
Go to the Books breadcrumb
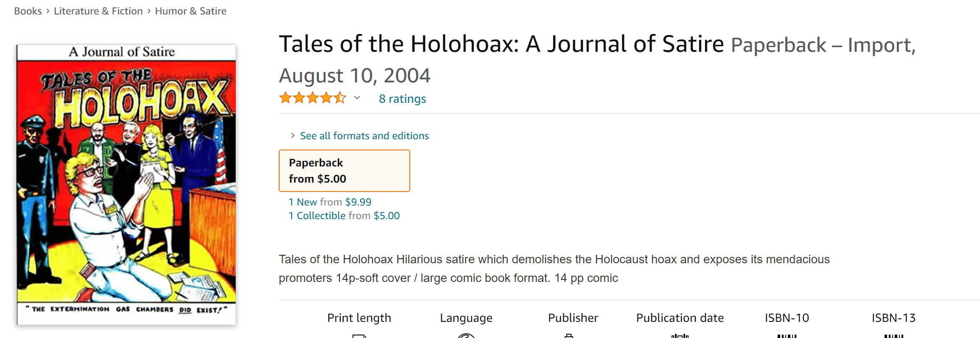pyautogui.click(x=28, y=11)
